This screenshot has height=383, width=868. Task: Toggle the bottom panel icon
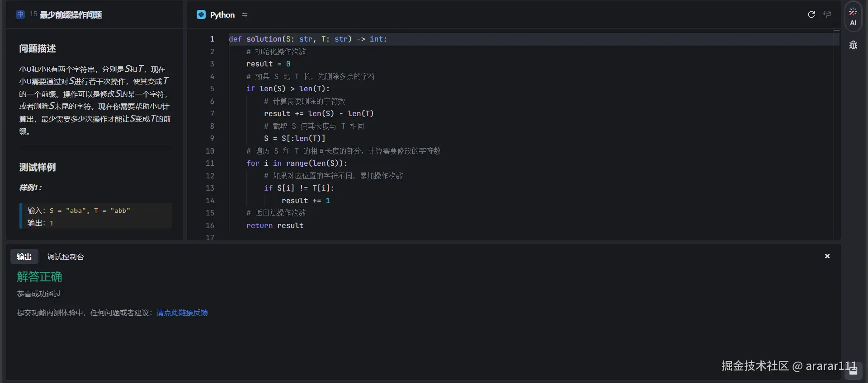(853, 371)
